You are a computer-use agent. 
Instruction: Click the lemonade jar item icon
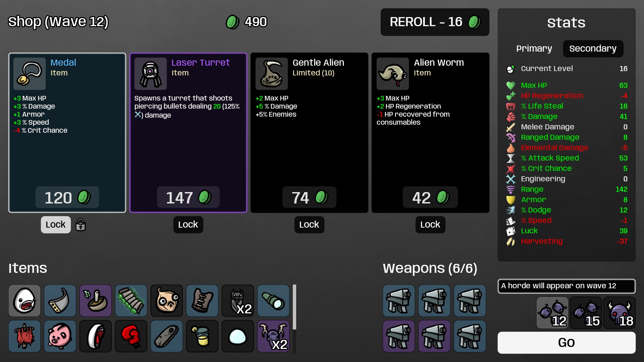click(x=202, y=336)
